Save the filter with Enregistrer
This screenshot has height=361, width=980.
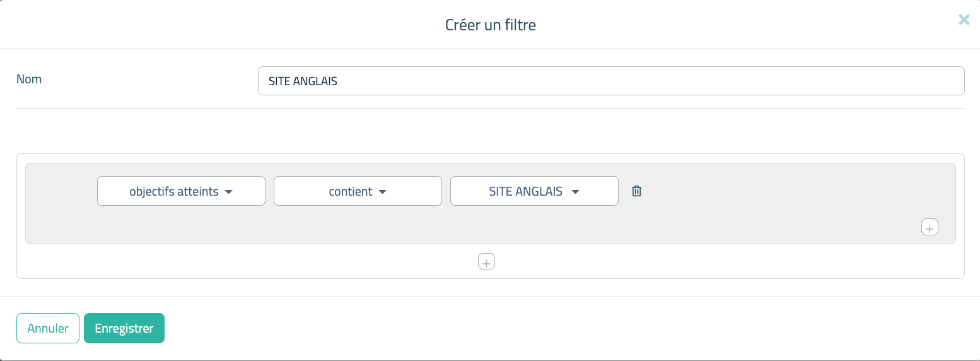coord(124,328)
